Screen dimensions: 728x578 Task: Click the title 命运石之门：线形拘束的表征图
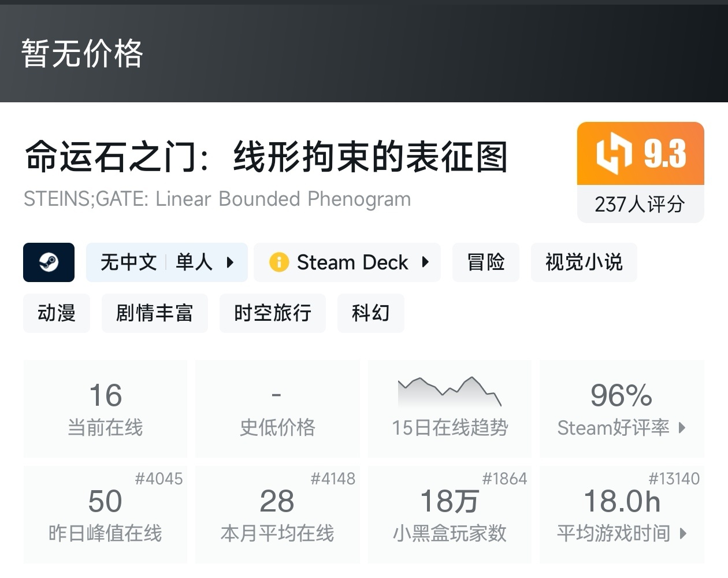click(266, 157)
